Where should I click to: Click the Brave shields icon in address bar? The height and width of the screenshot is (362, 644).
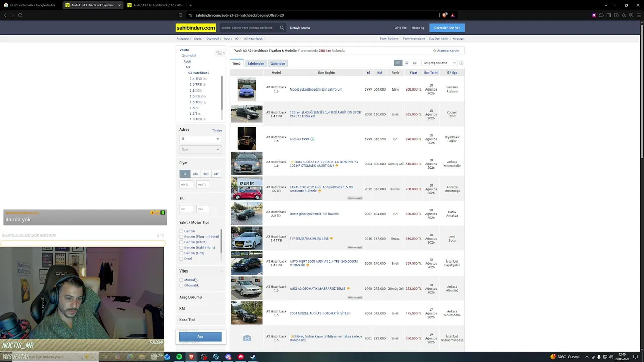(444, 15)
